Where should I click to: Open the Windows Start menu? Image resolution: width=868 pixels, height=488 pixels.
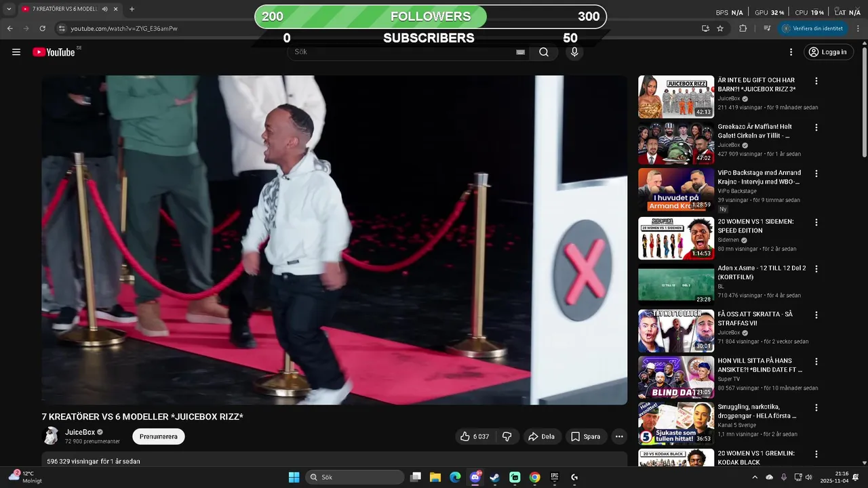[294, 477]
